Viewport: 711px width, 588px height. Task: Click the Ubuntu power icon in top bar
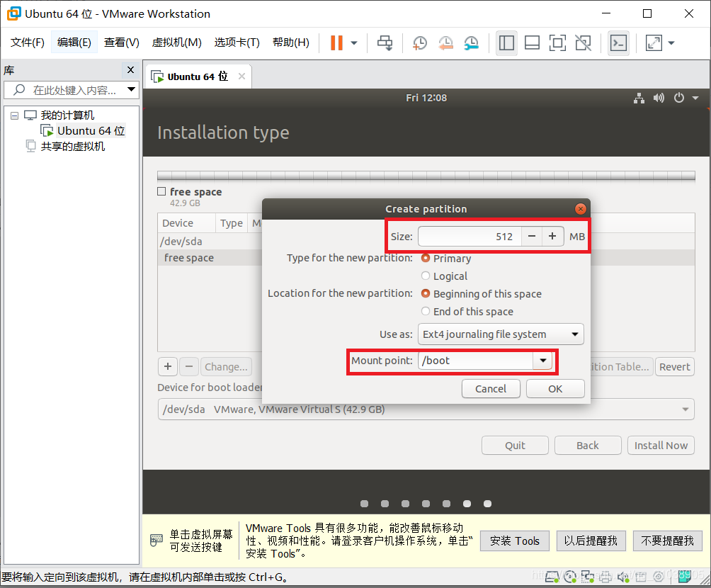pos(679,98)
